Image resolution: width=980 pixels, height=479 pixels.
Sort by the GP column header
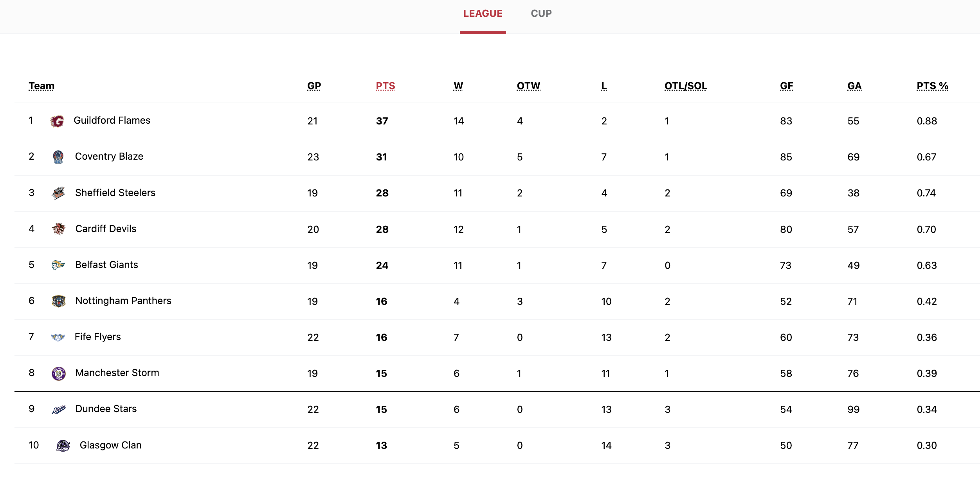(314, 86)
